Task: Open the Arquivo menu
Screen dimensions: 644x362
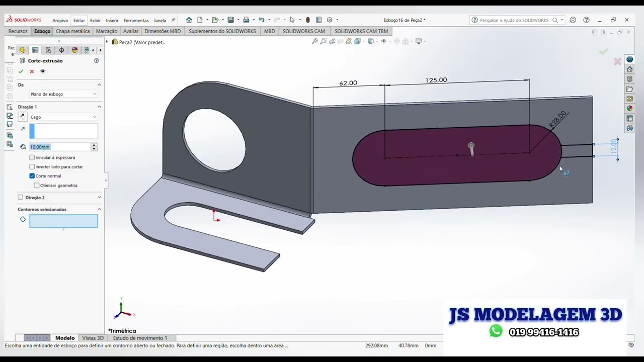Action: pos(60,21)
